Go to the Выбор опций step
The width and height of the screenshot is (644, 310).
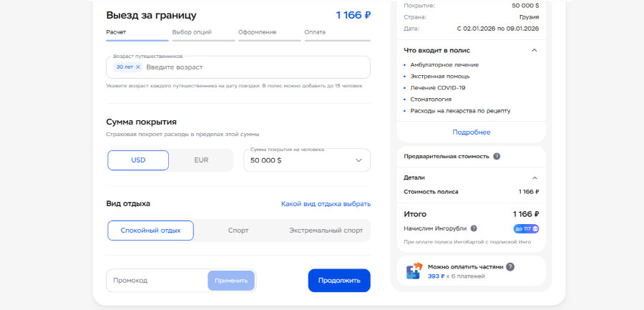point(192,33)
